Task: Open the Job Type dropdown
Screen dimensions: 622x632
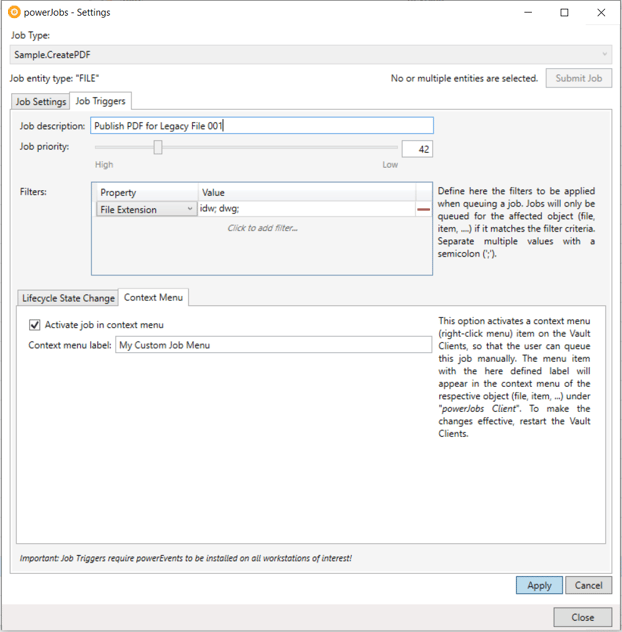Action: tap(310, 54)
